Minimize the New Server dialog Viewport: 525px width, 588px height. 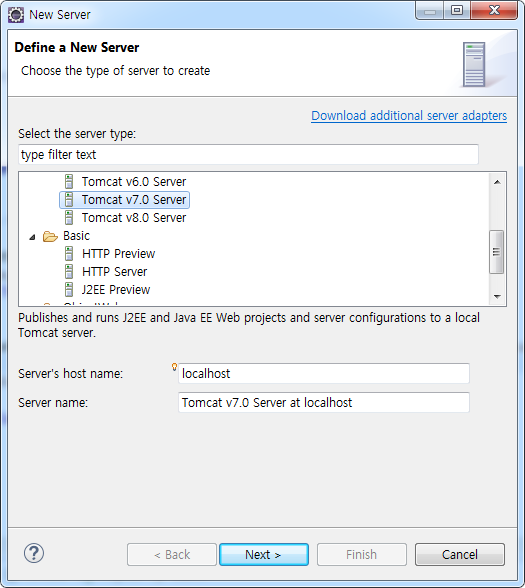430,11
